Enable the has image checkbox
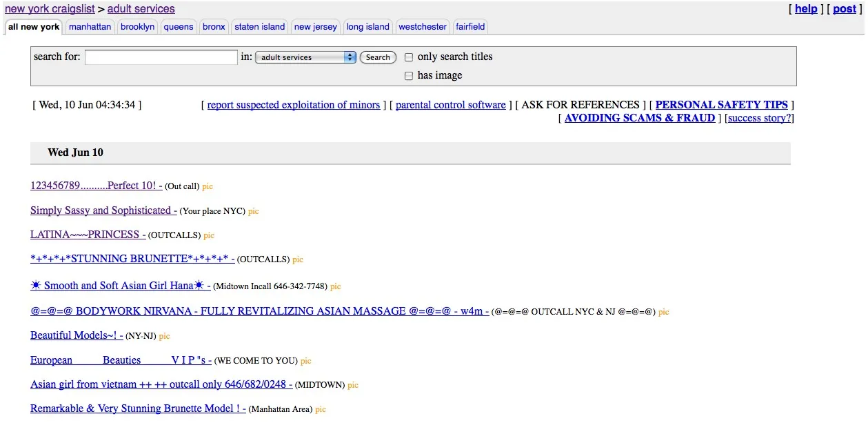868x423 pixels. click(409, 76)
